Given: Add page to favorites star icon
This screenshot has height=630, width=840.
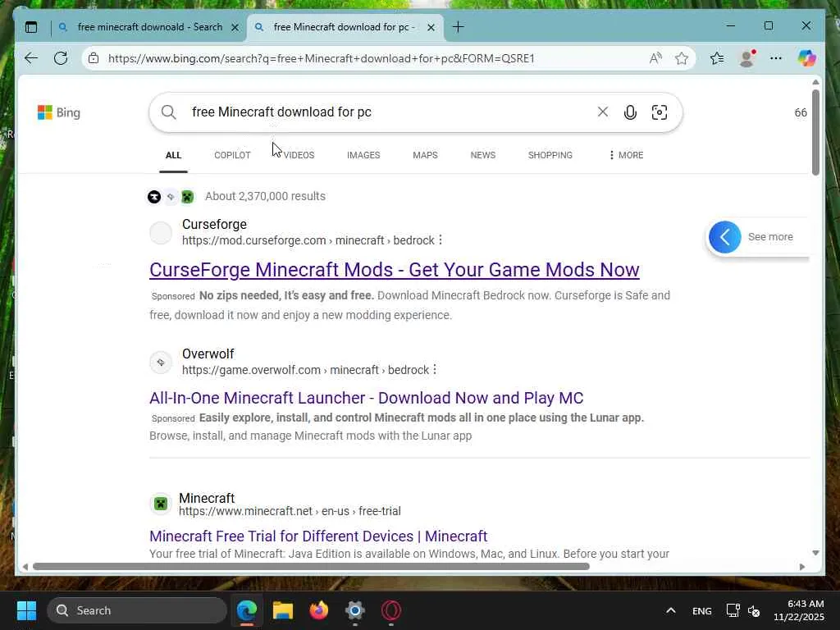Looking at the screenshot, I should click(682, 58).
